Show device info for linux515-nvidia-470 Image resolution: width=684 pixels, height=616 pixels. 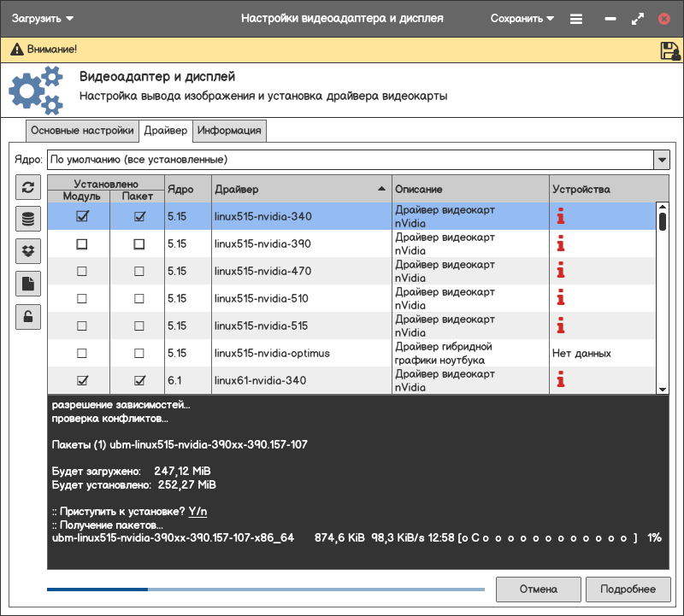tap(561, 272)
